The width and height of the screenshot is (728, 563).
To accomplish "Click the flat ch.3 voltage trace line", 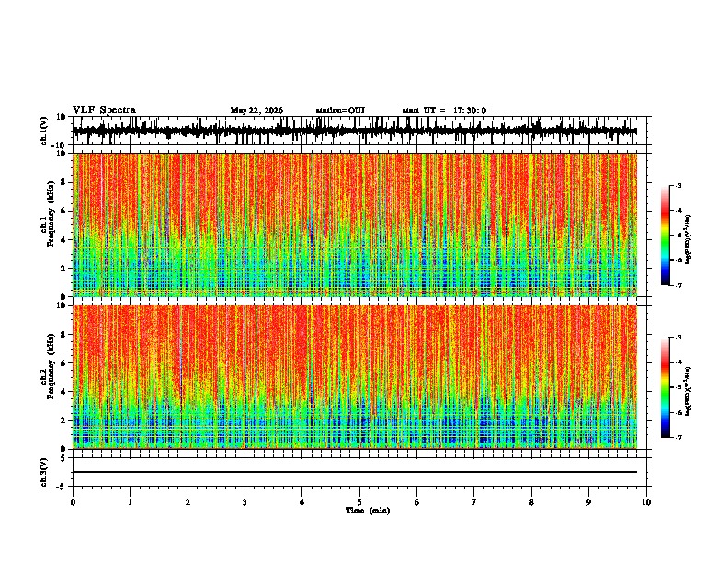I will (x=355, y=472).
